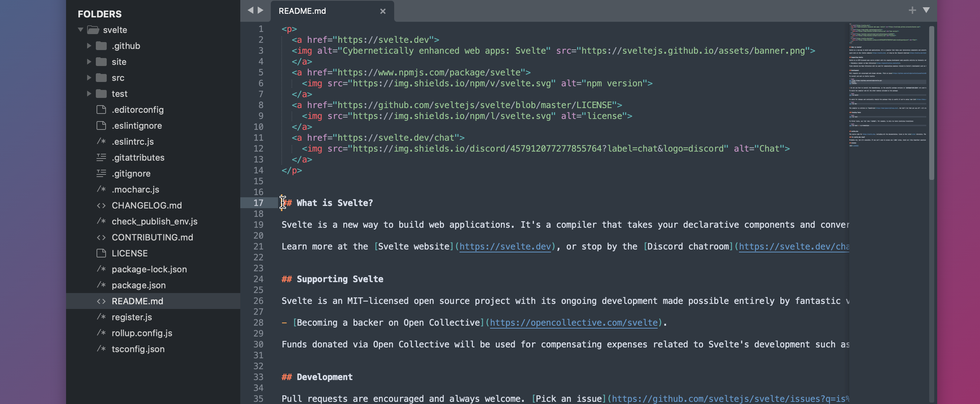Image resolution: width=980 pixels, height=404 pixels.
Task: Select the README.md tab
Action: point(332,11)
